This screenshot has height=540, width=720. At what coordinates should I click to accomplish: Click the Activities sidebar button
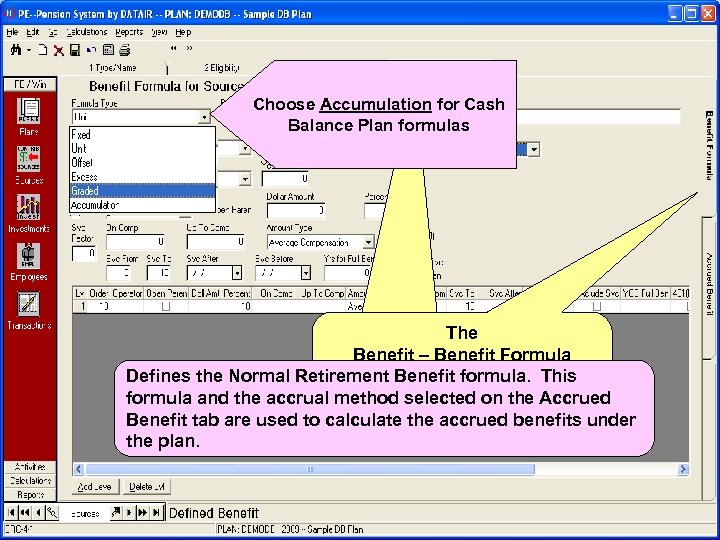(30, 467)
